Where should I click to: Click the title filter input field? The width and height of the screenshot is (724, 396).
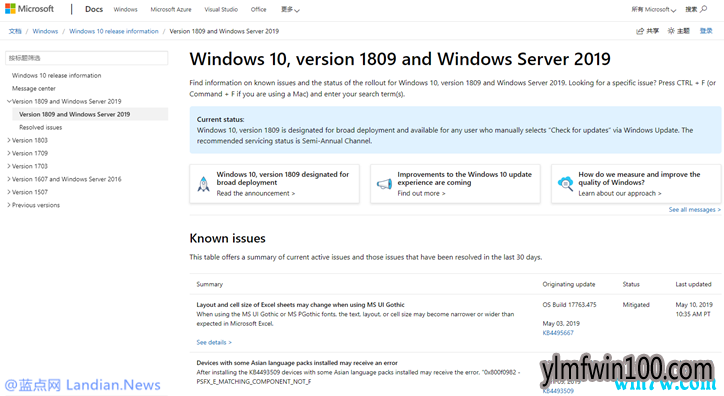(x=86, y=58)
